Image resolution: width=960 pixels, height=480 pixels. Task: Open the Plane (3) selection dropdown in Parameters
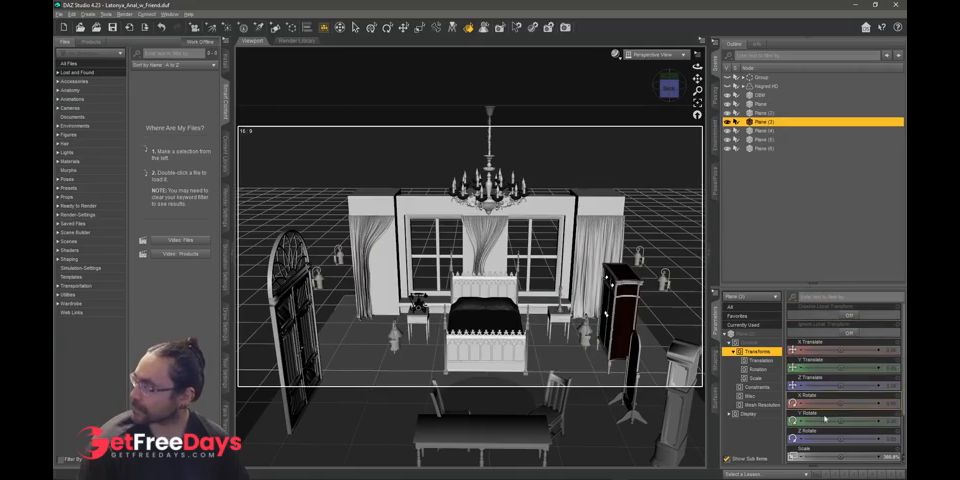[x=752, y=296]
